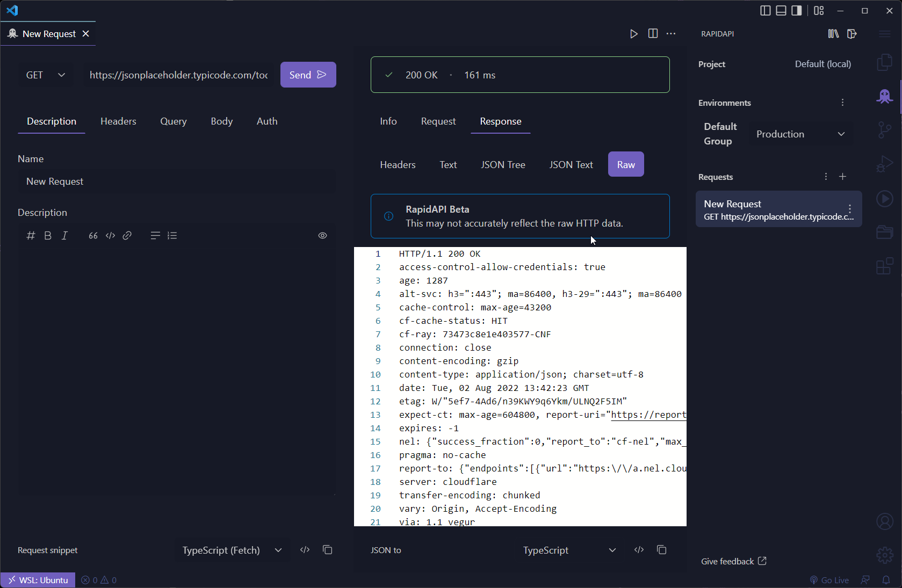Show response JSON Text view
Image resolution: width=902 pixels, height=588 pixels.
pyautogui.click(x=571, y=165)
